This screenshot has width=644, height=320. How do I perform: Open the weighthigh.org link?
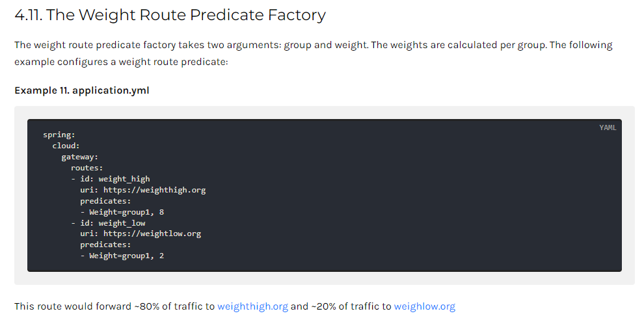pyautogui.click(x=252, y=306)
